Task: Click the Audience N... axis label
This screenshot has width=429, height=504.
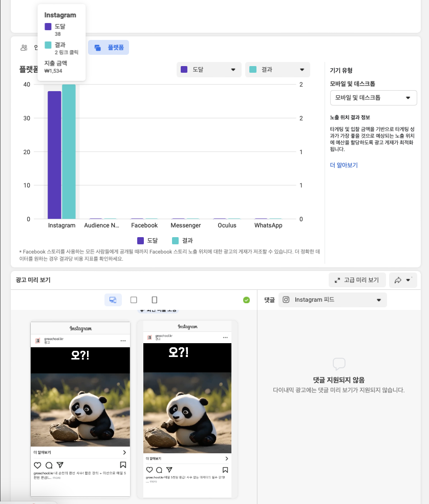Action: (101, 225)
